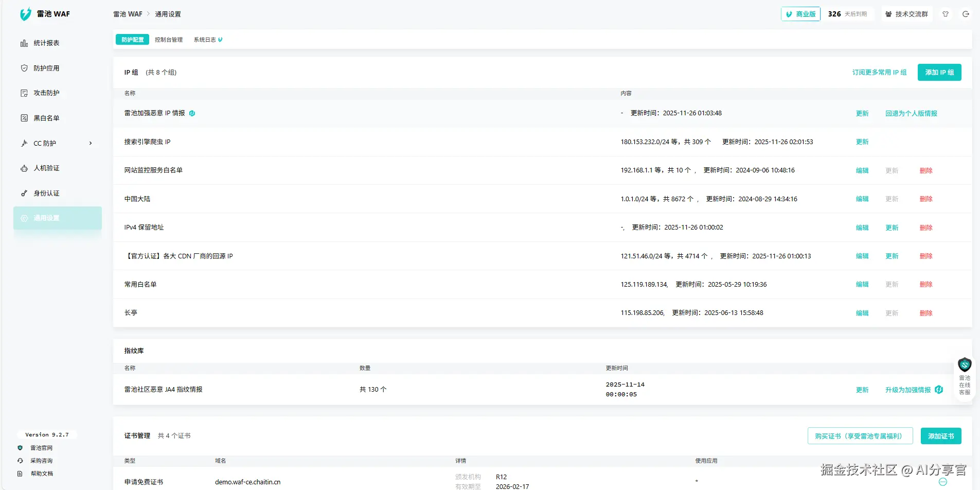
Task: Click the 雷池官网 shield icon
Action: pos(20,448)
